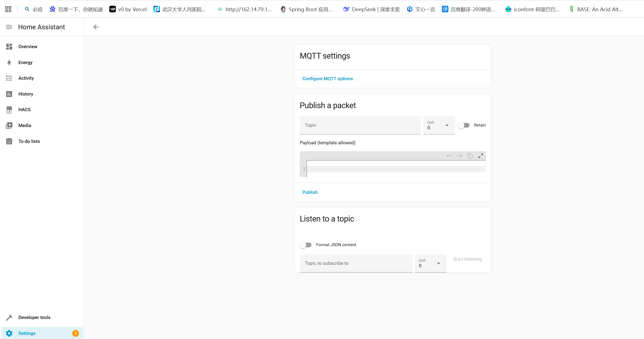Screen dimensions: 644x339
Task: Toggle Format JSON content switch
Action: (x=306, y=245)
